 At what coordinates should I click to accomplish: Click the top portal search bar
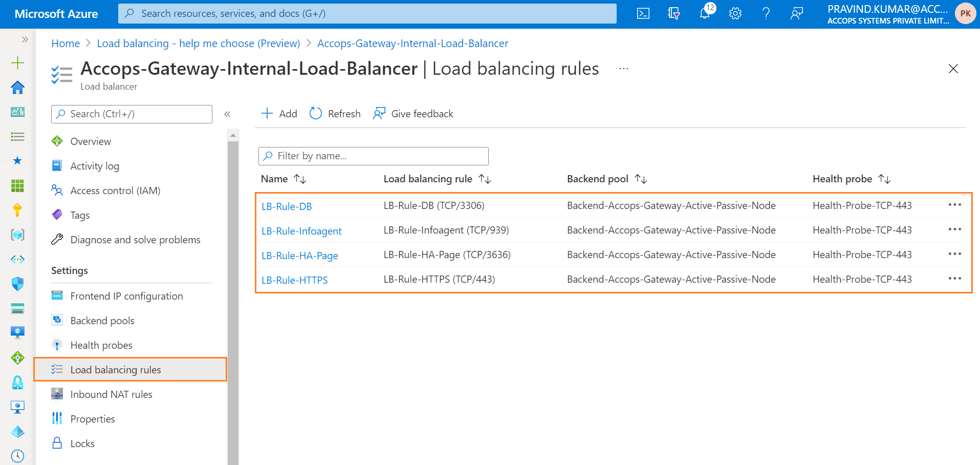[x=367, y=14]
